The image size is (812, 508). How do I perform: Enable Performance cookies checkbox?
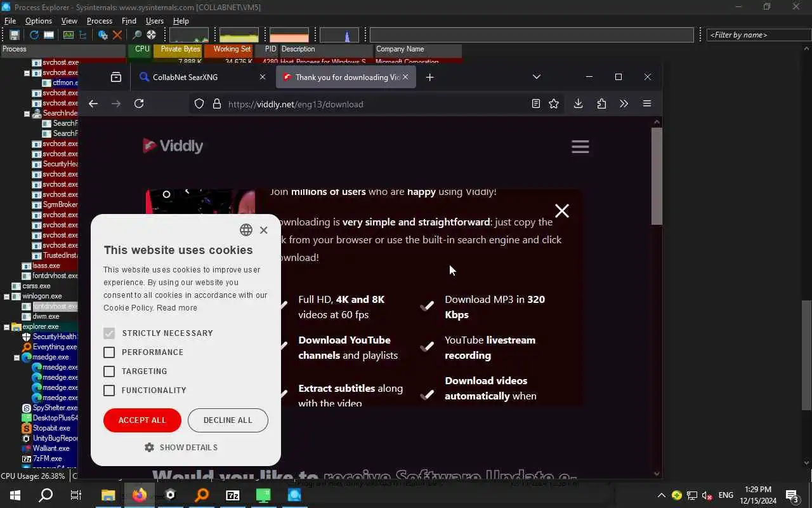tap(109, 352)
